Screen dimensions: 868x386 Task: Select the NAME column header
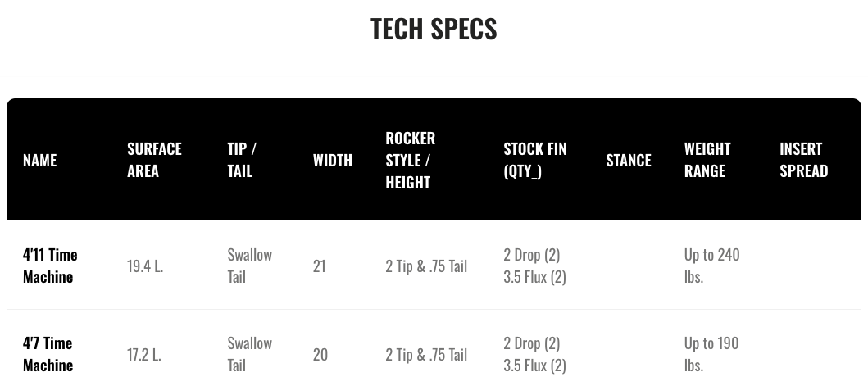[40, 160]
